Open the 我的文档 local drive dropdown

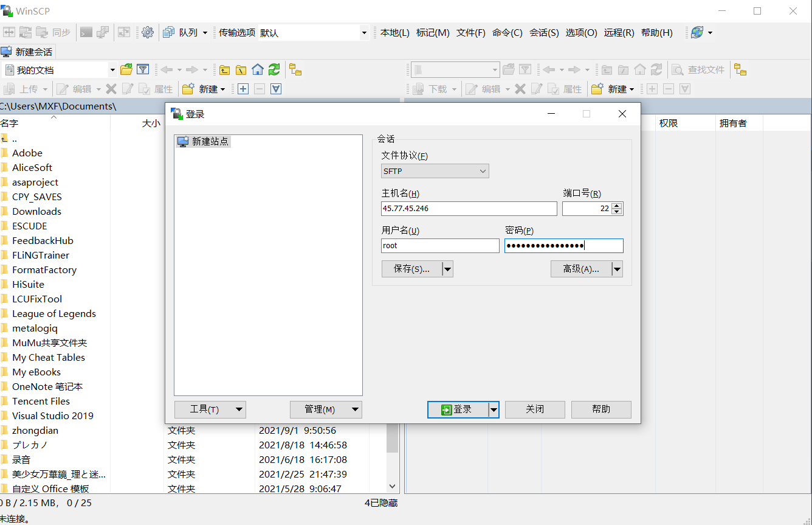[112, 69]
